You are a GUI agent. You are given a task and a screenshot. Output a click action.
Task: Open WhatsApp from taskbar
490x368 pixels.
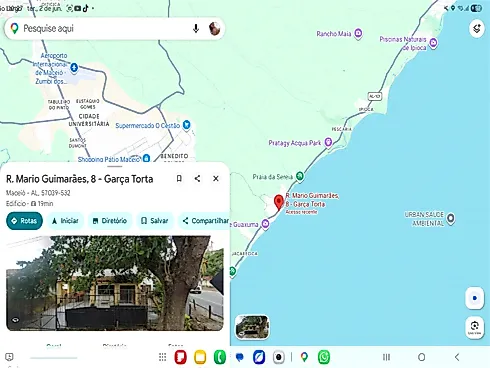click(324, 357)
